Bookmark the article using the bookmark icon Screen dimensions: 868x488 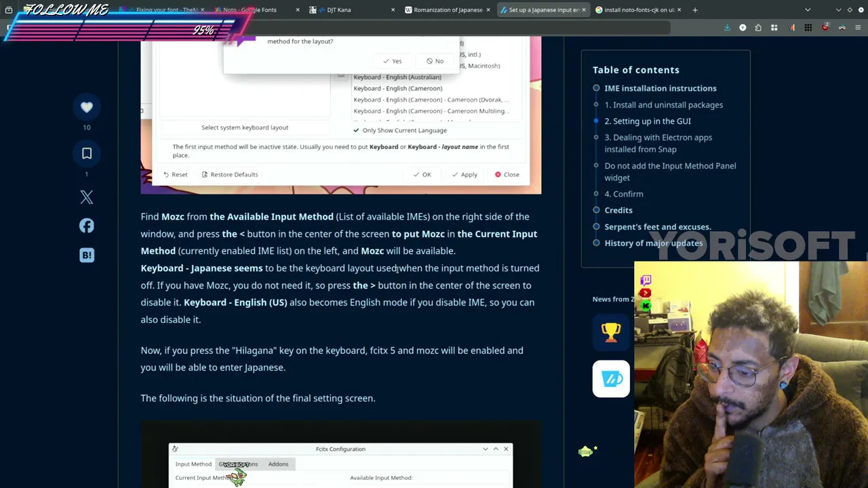tap(87, 154)
